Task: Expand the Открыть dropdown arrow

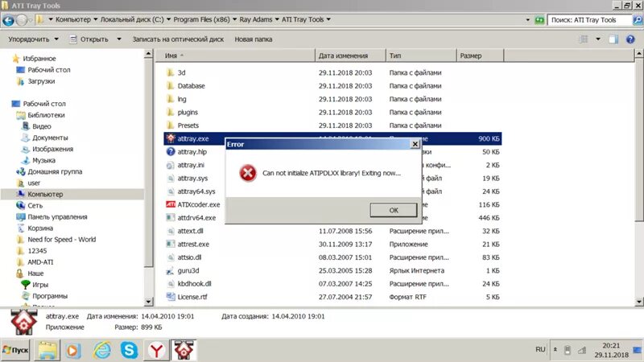Action: tap(118, 39)
